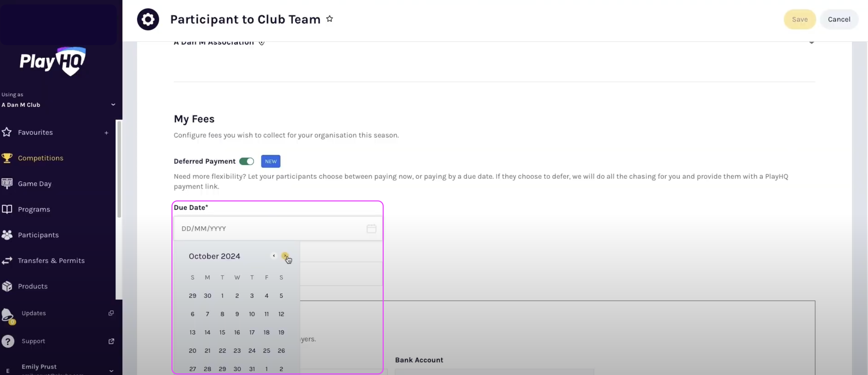Click the calendar icon in Due Date field

click(371, 228)
